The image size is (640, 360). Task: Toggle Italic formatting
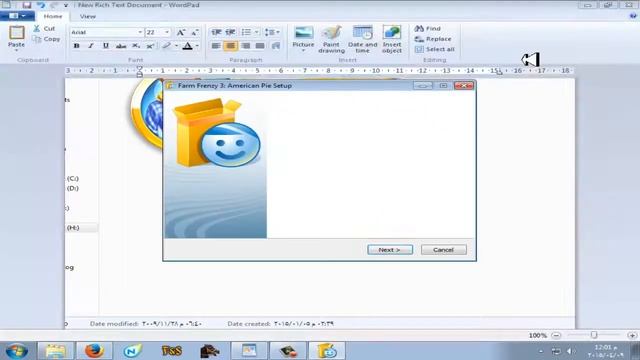point(91,46)
